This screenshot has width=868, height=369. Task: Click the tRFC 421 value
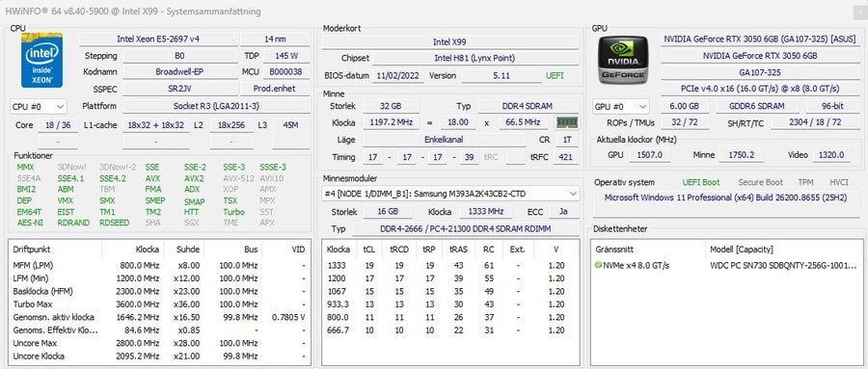pyautogui.click(x=565, y=158)
